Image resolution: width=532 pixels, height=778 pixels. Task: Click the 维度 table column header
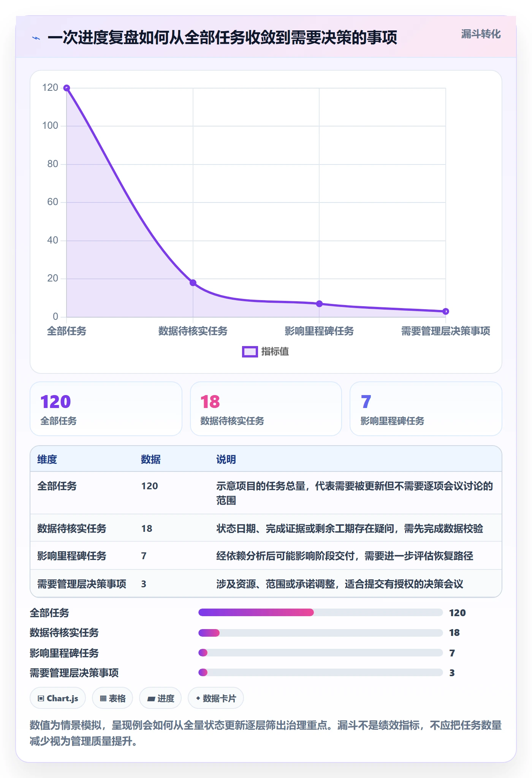coord(47,460)
